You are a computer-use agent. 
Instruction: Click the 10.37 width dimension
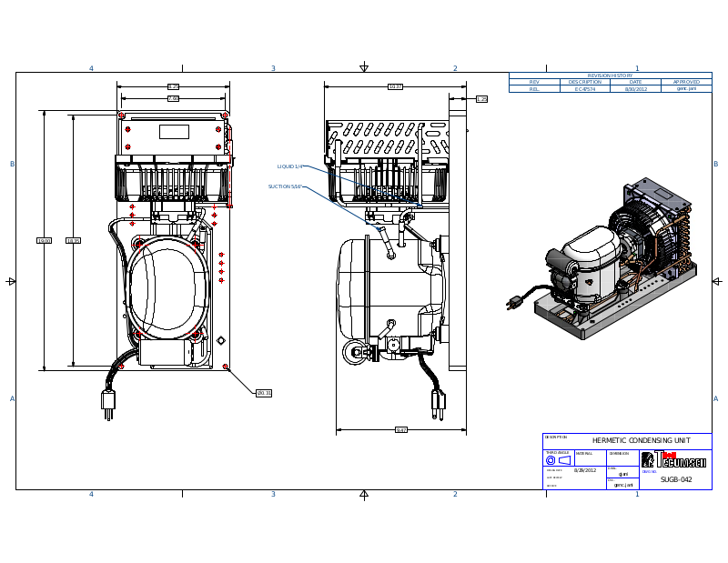point(395,86)
